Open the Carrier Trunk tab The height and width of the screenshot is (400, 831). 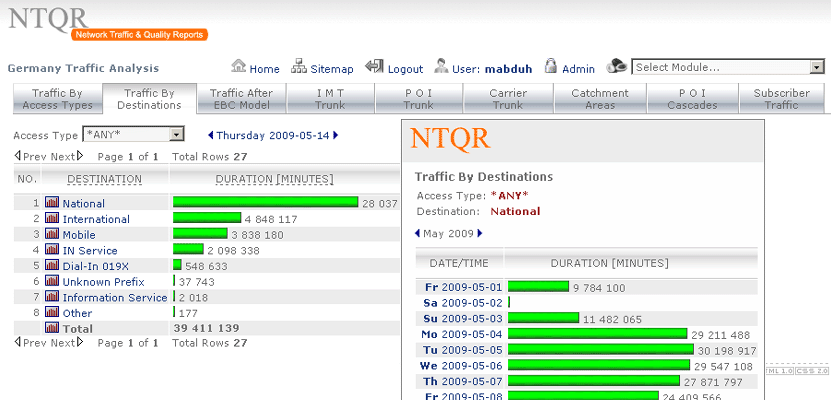[x=508, y=98]
